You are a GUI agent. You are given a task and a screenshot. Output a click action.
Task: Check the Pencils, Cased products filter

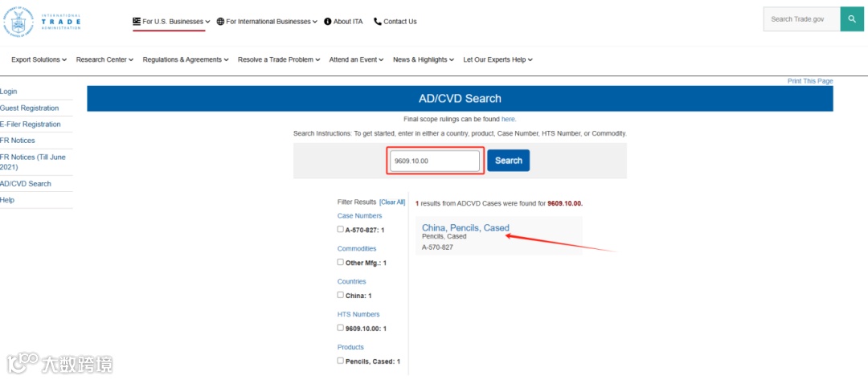[x=341, y=361]
